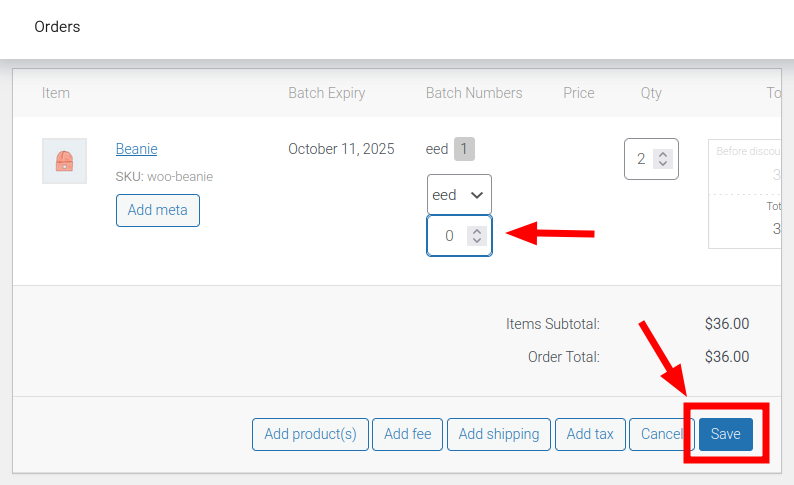Image resolution: width=794 pixels, height=485 pixels.
Task: Click the batch quantity input field
Action: point(448,236)
